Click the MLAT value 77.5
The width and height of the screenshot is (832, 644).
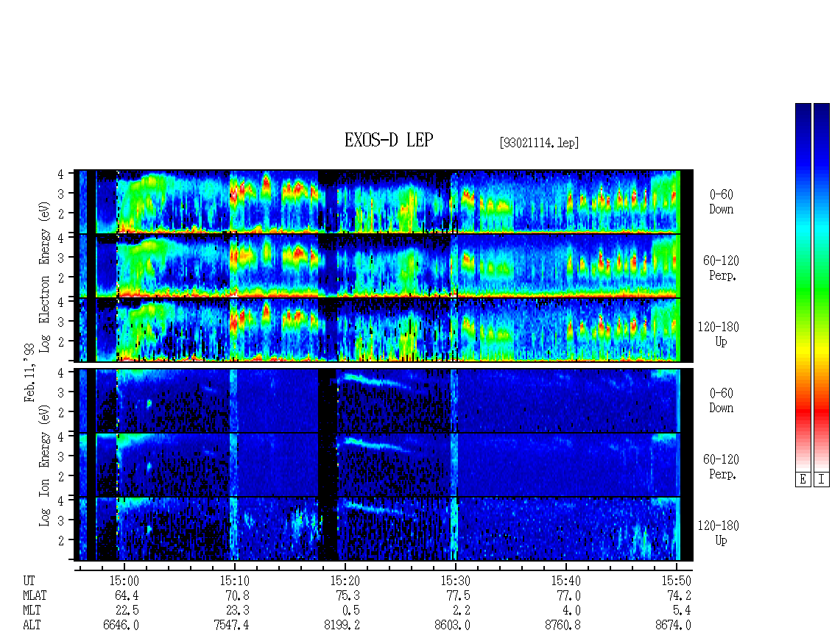458,595
